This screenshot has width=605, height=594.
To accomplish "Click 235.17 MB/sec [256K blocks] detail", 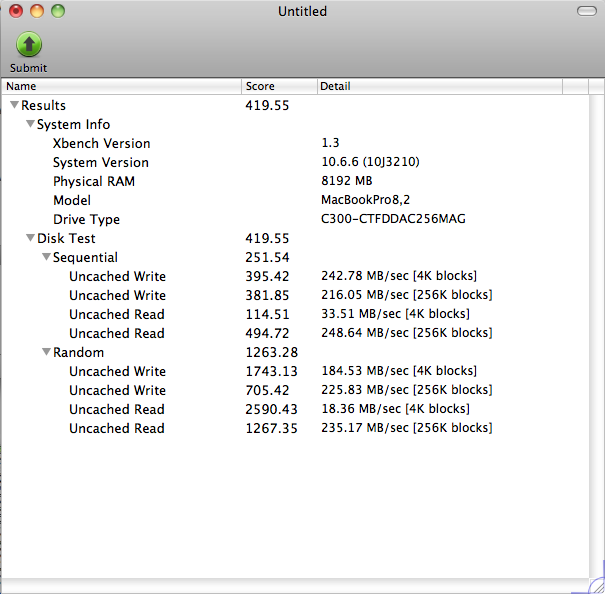I will click(x=407, y=427).
